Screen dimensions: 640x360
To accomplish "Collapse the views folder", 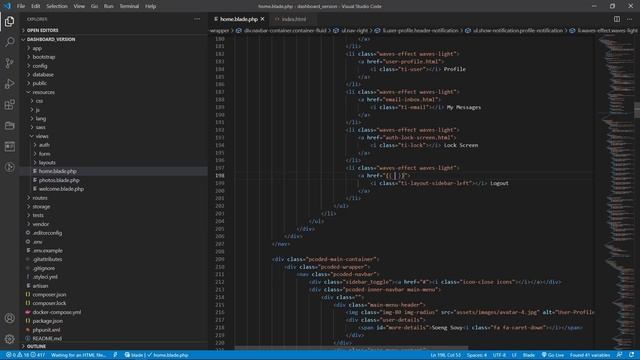I will tap(42, 136).
